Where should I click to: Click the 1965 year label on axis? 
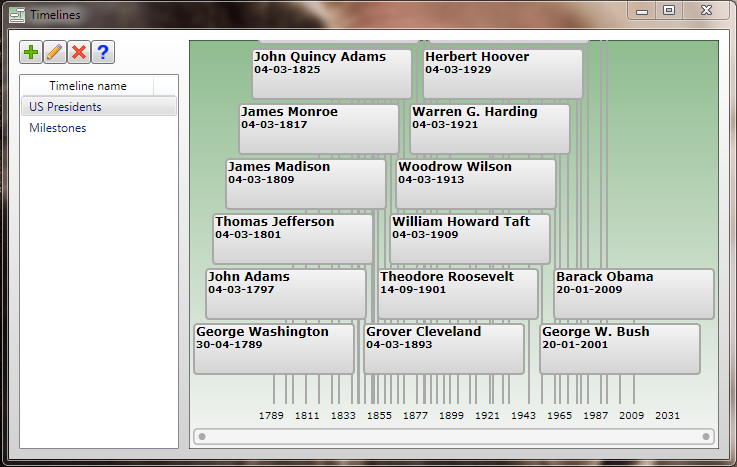click(559, 415)
